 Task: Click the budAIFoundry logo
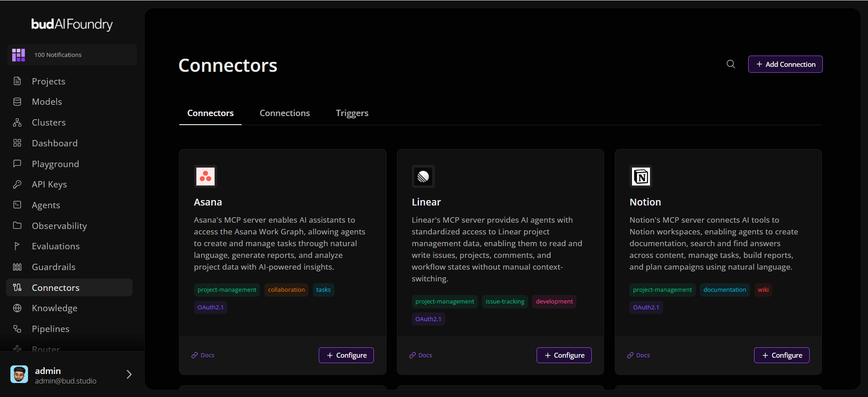click(72, 24)
